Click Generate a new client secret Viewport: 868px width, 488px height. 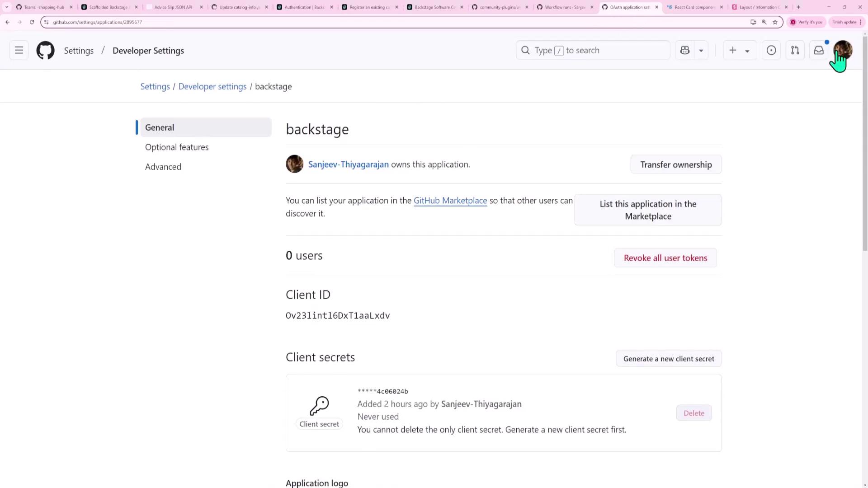pyautogui.click(x=668, y=359)
